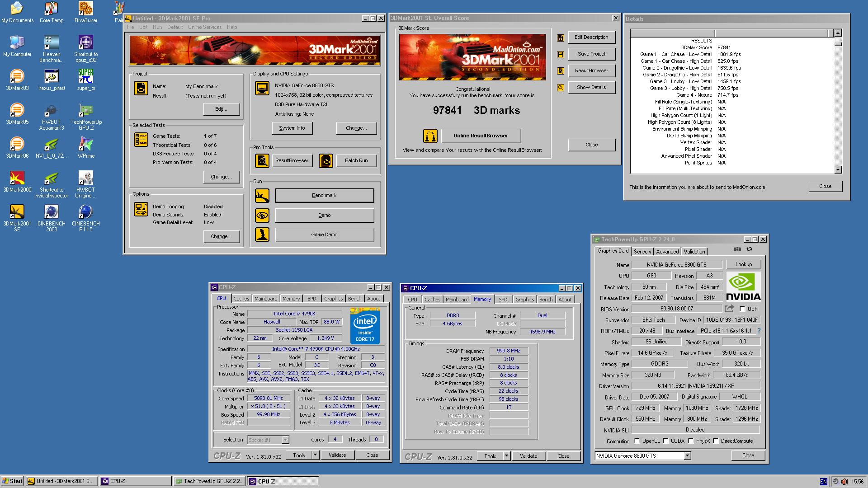Click the ResultBrowser button in Pro Tools
The height and width of the screenshot is (488, 868).
[292, 160]
